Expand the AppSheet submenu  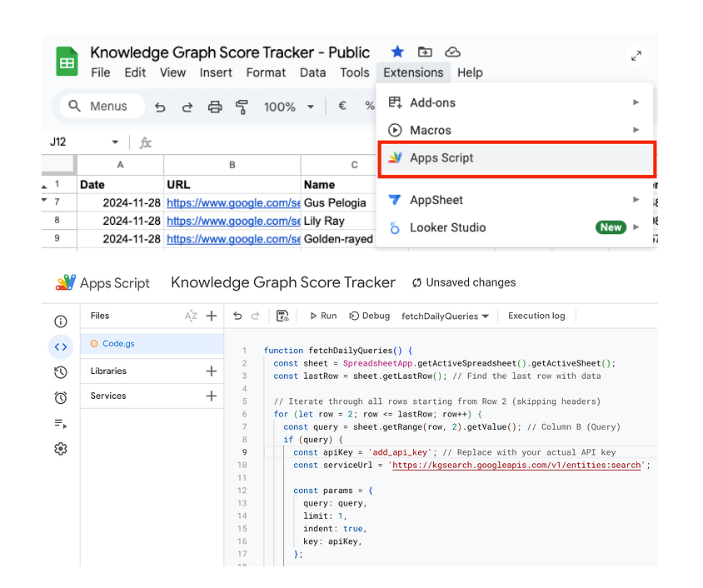[514, 200]
